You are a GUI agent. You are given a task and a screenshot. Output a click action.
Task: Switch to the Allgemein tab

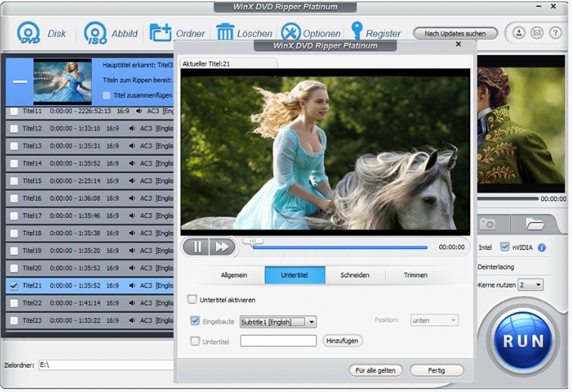233,275
